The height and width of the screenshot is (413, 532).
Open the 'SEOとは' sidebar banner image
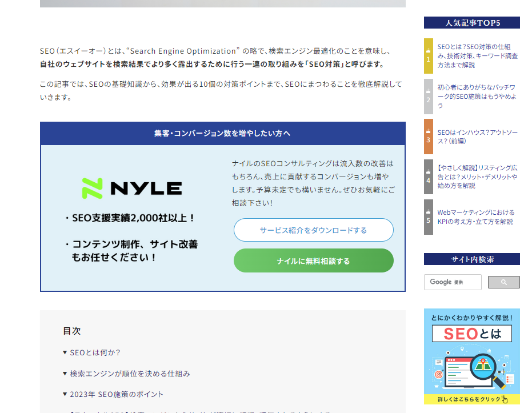pyautogui.click(x=472, y=356)
